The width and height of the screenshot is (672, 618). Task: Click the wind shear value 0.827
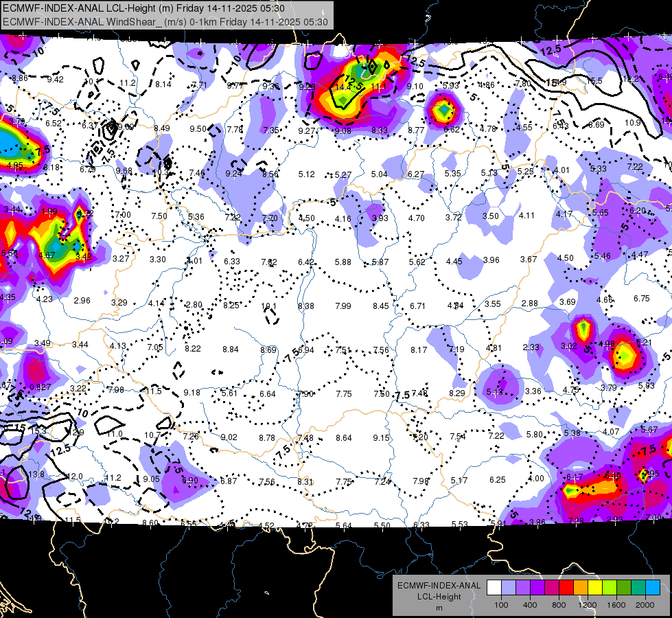tap(40, 387)
